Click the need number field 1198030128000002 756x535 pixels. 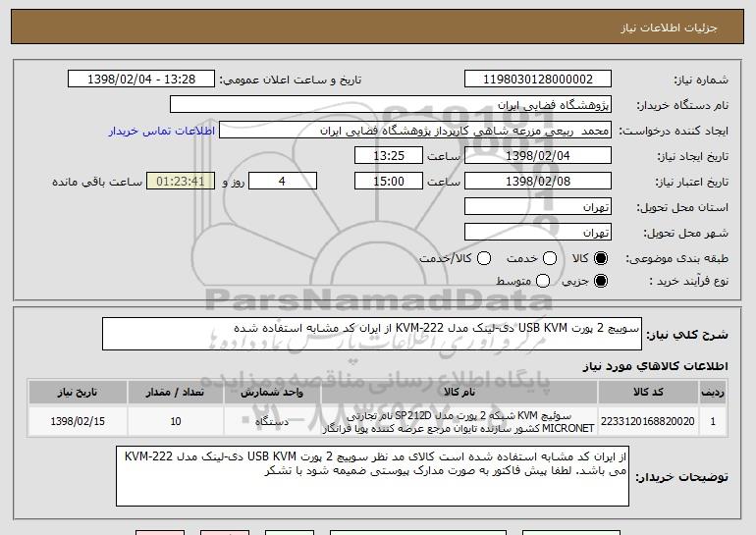tap(538, 80)
